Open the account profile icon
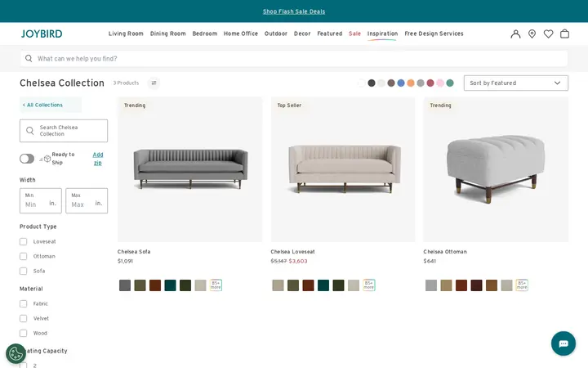This screenshot has width=588, height=368. (x=515, y=34)
